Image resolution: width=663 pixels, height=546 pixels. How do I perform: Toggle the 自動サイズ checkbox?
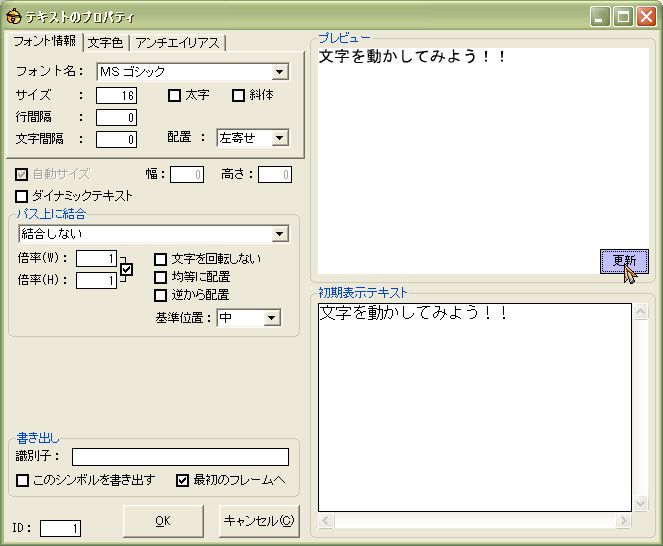click(x=21, y=174)
